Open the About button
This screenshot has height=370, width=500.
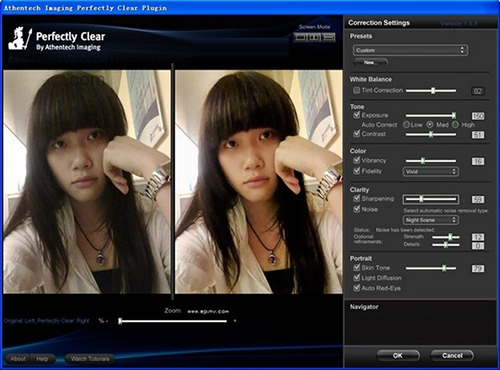pos(18,359)
